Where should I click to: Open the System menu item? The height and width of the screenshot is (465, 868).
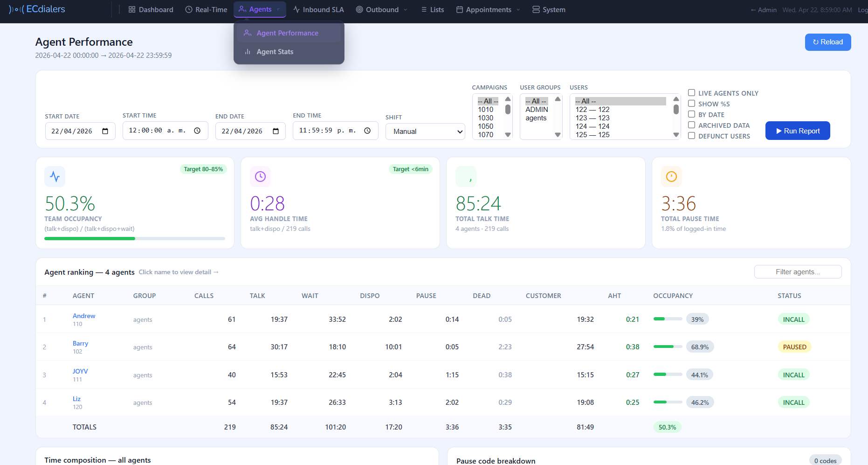(x=549, y=9)
